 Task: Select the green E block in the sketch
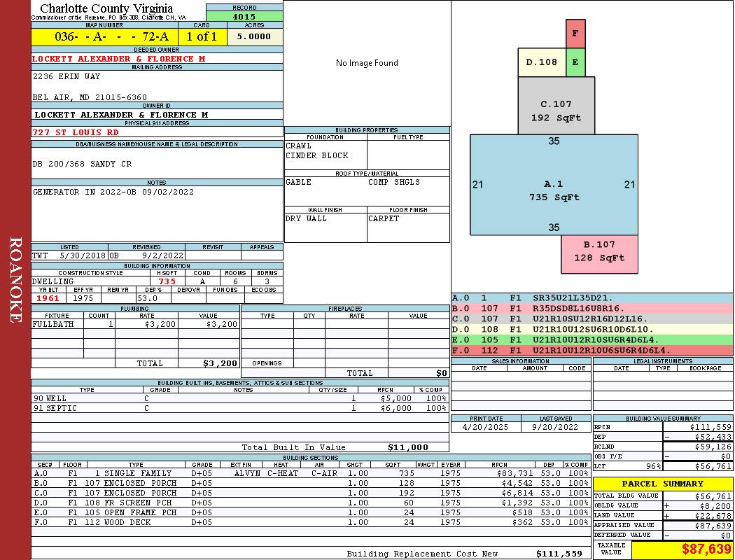(x=575, y=62)
